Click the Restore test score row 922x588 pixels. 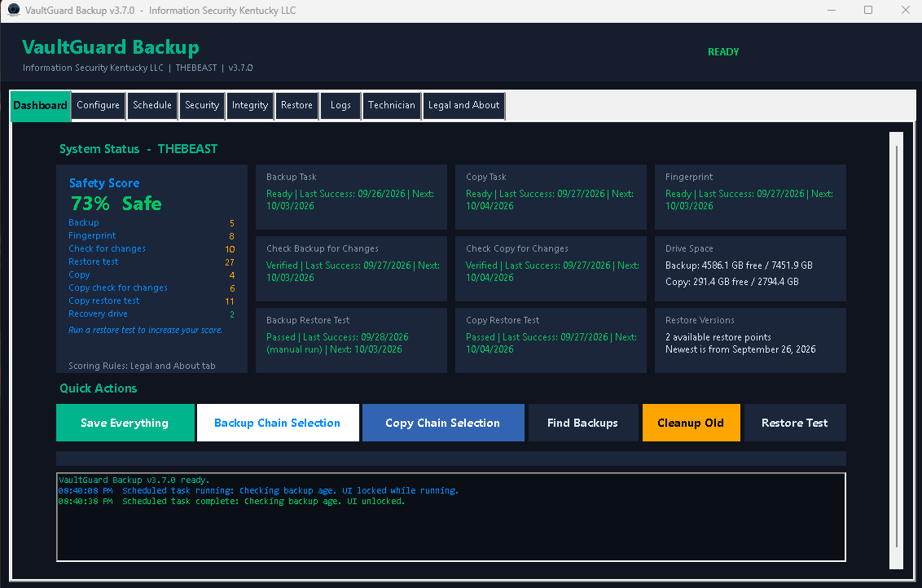point(151,261)
